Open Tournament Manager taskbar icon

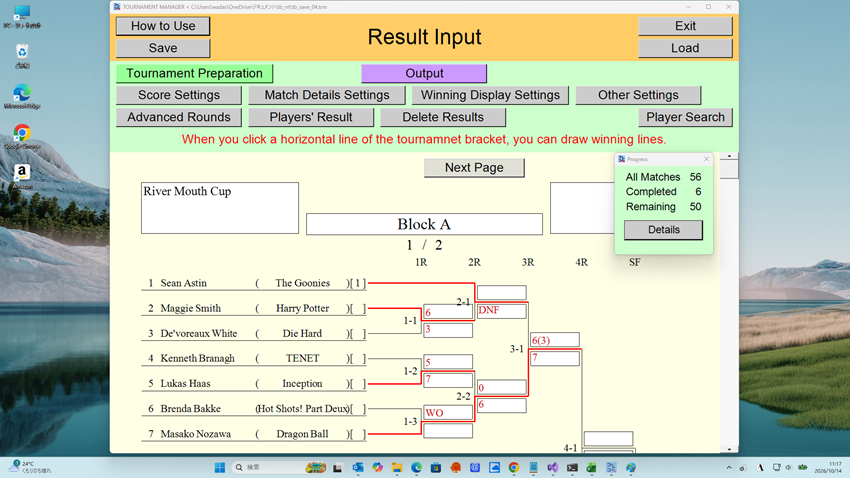[611, 468]
